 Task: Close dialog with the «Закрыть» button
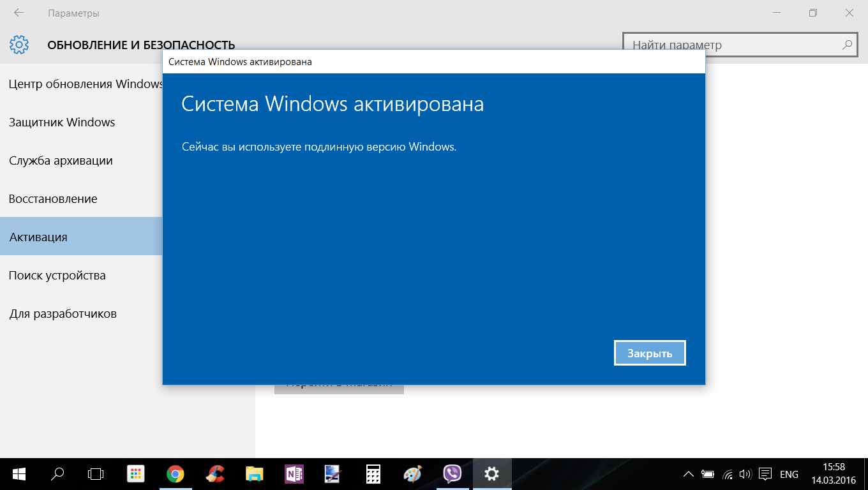pos(650,352)
